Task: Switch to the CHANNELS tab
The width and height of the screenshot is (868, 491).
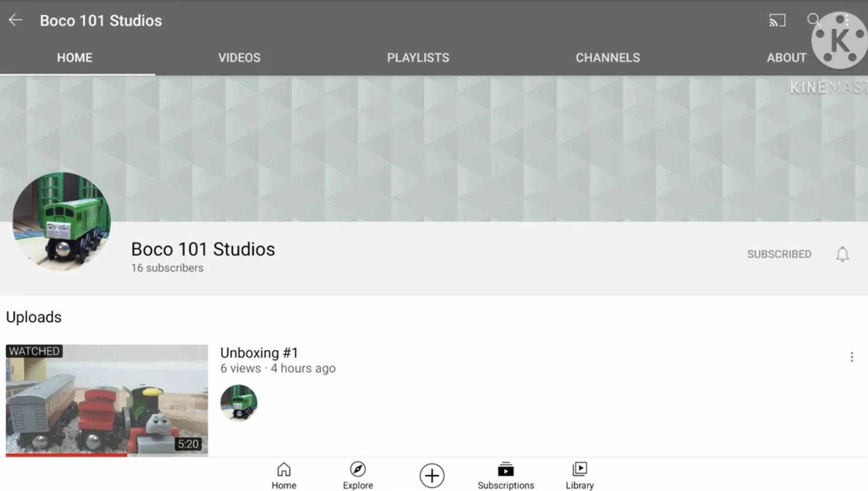Action: (607, 58)
